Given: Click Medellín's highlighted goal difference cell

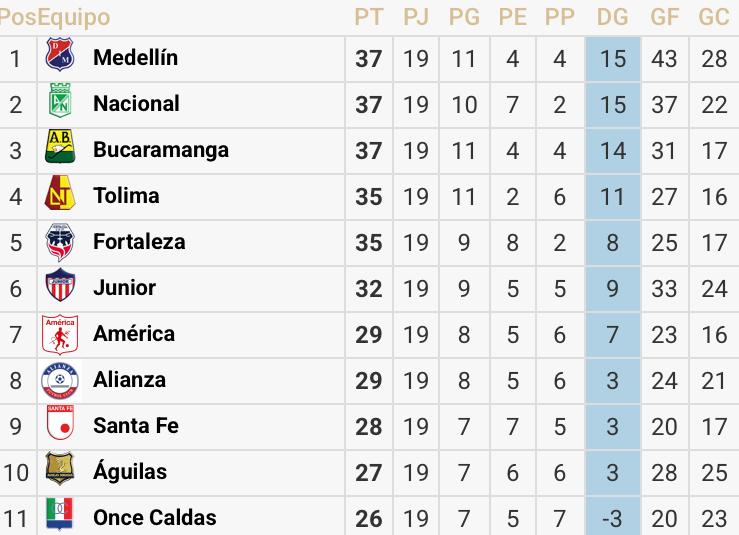Looking at the screenshot, I should (x=612, y=58).
